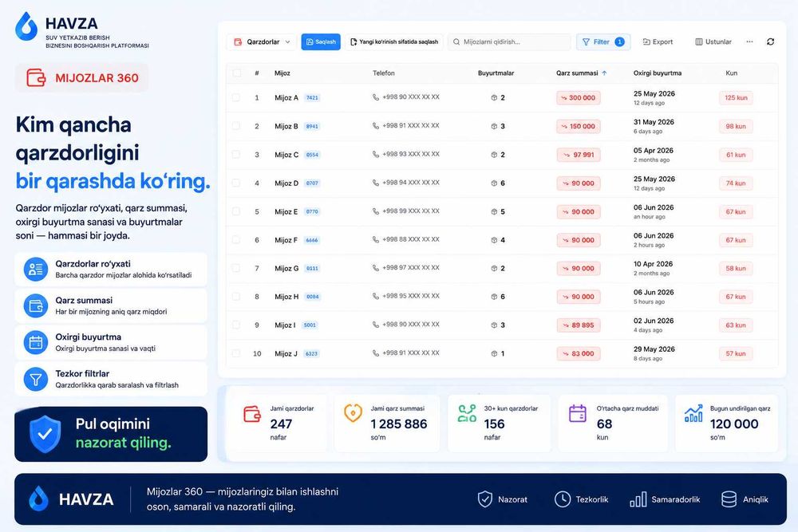Click the Mijoz column header

282,73
